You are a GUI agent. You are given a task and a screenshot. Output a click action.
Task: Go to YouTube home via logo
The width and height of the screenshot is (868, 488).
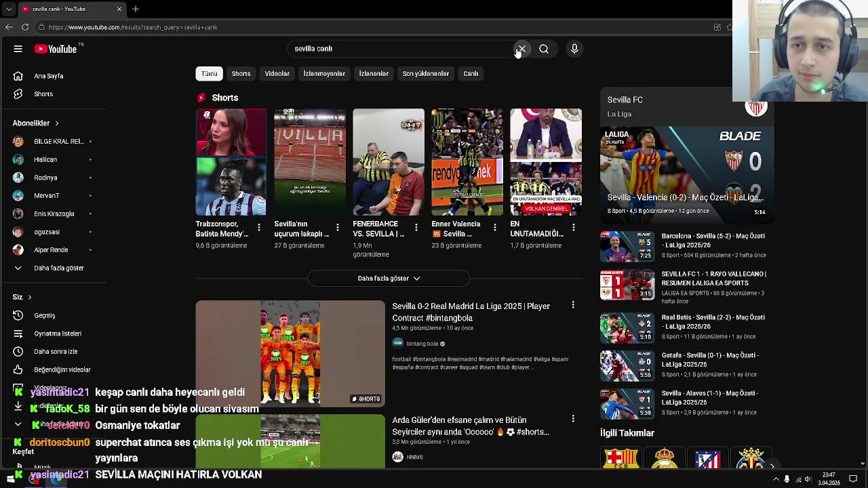56,49
